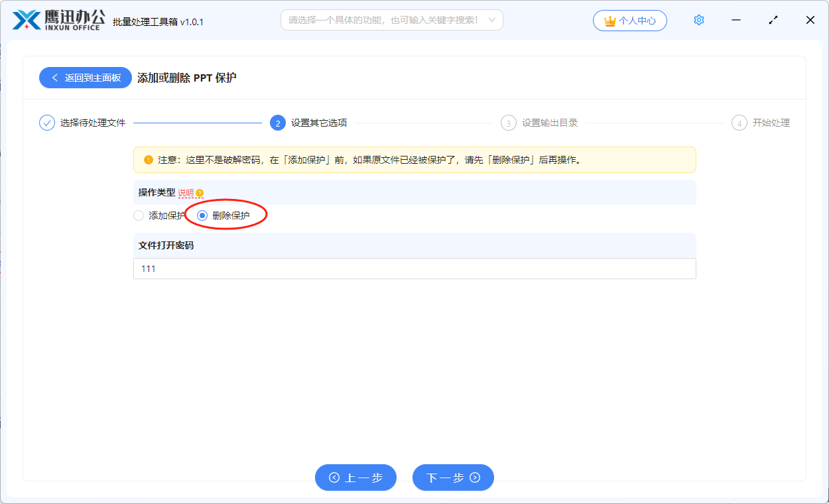Screen dimensions: 829x504
Task: Open the settings gear icon
Action: pos(698,20)
